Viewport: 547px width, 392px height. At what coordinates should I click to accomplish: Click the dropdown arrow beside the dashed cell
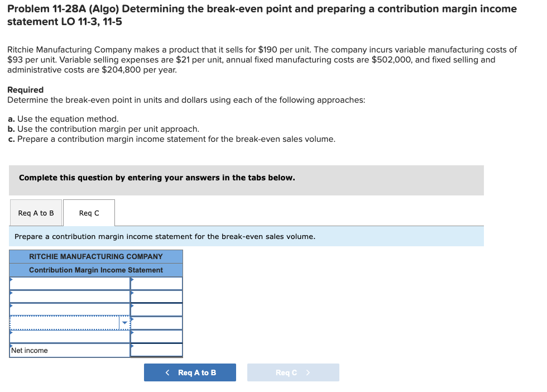125,323
